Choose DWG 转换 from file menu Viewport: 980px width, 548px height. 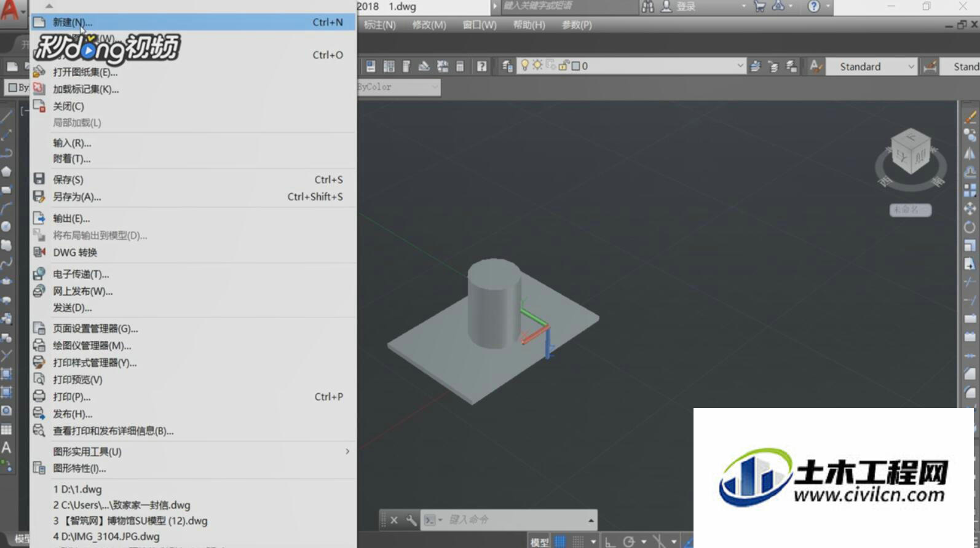coord(194,252)
